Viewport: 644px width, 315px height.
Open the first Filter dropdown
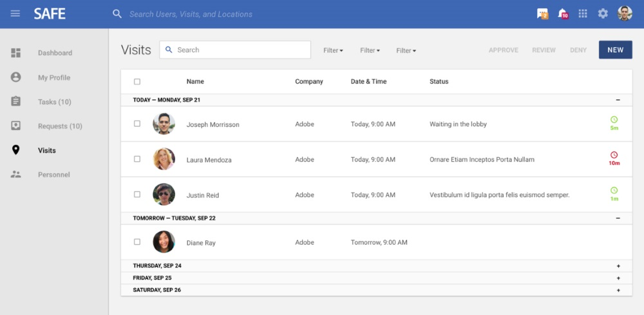click(x=333, y=50)
